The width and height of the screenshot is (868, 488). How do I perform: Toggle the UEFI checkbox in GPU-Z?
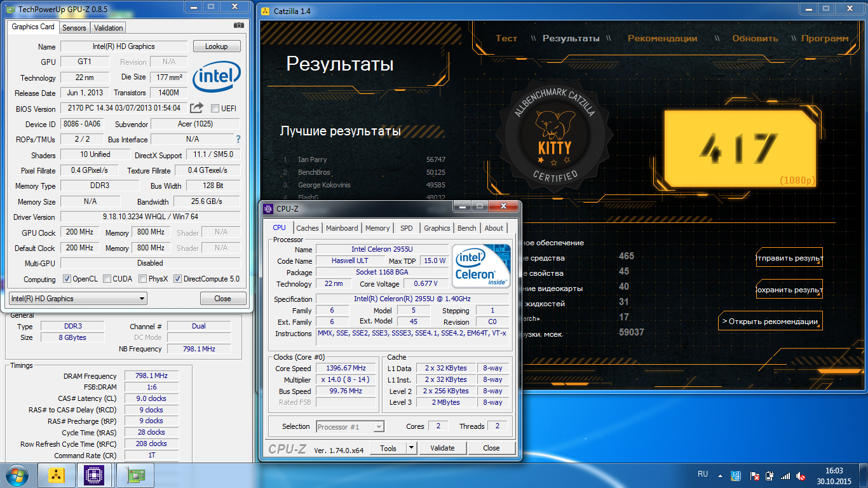click(215, 108)
